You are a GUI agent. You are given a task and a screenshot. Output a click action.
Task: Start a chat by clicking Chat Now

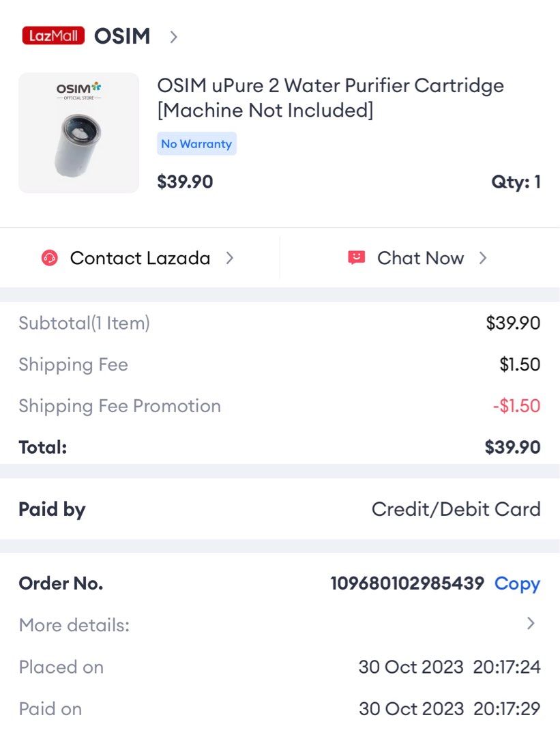click(419, 257)
